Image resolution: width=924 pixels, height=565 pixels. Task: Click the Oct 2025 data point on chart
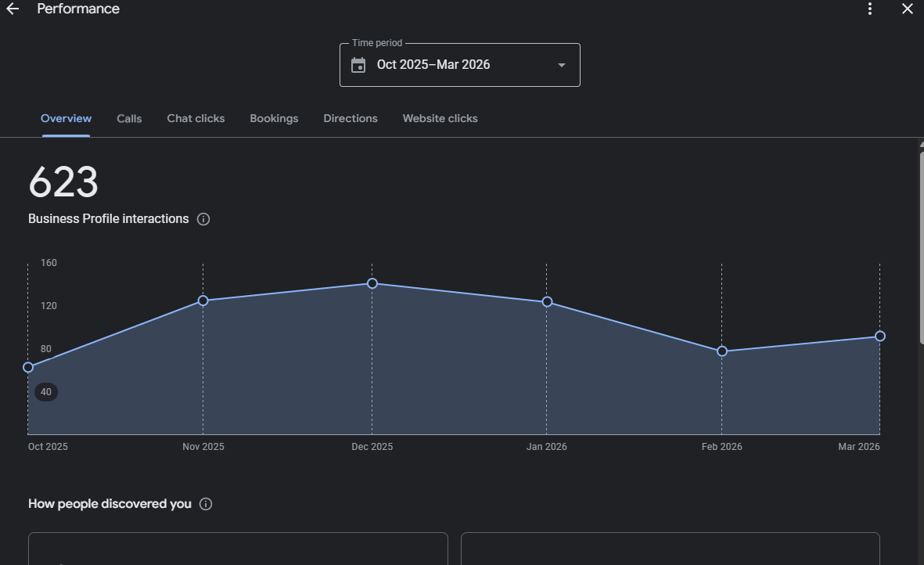click(x=28, y=367)
